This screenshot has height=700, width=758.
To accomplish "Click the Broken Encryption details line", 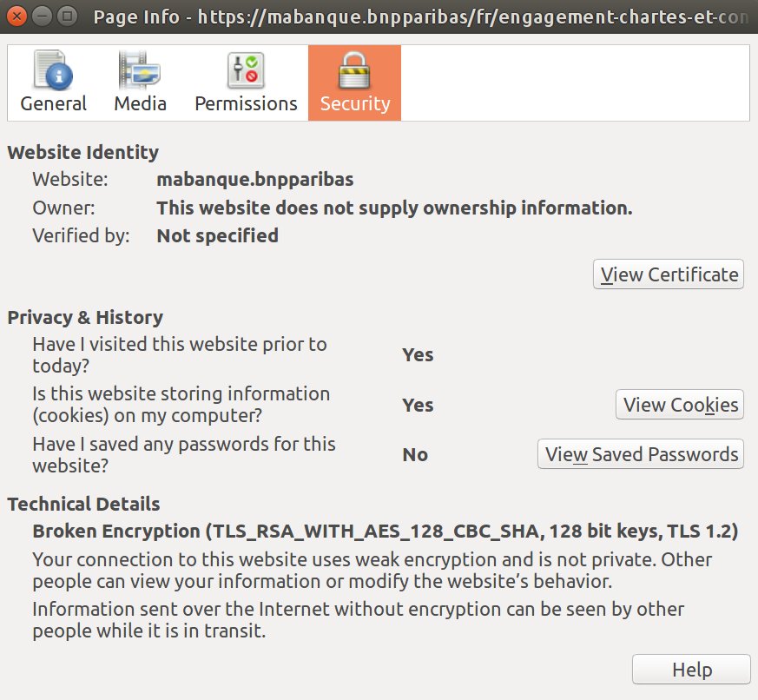I will pyautogui.click(x=386, y=531).
